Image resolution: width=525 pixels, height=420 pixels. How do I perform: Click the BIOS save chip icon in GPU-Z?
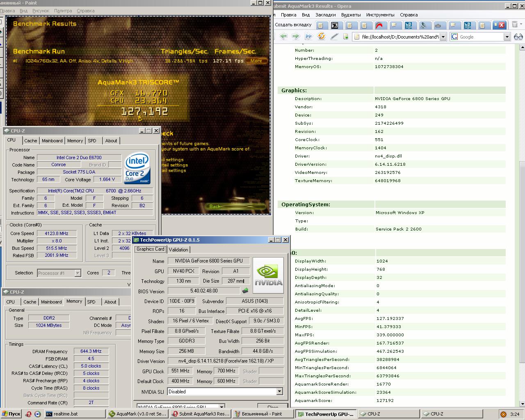245,291
